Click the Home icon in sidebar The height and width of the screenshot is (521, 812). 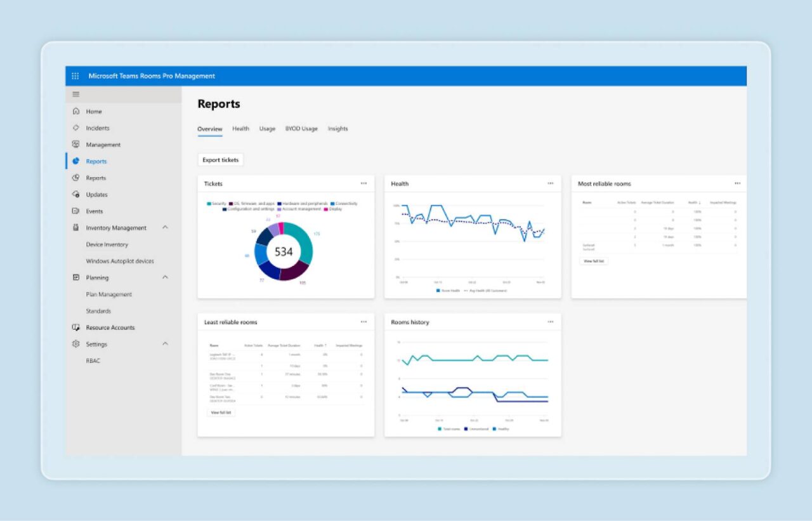[x=76, y=111]
